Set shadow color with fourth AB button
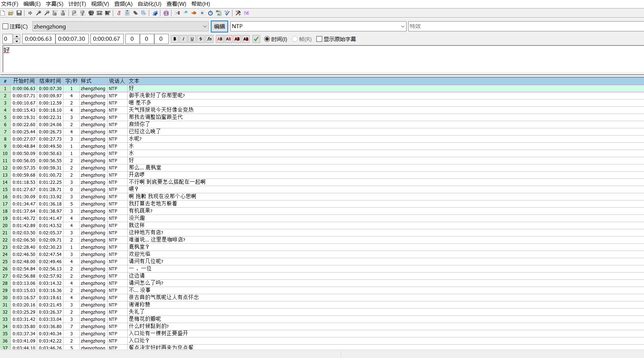 click(246, 39)
